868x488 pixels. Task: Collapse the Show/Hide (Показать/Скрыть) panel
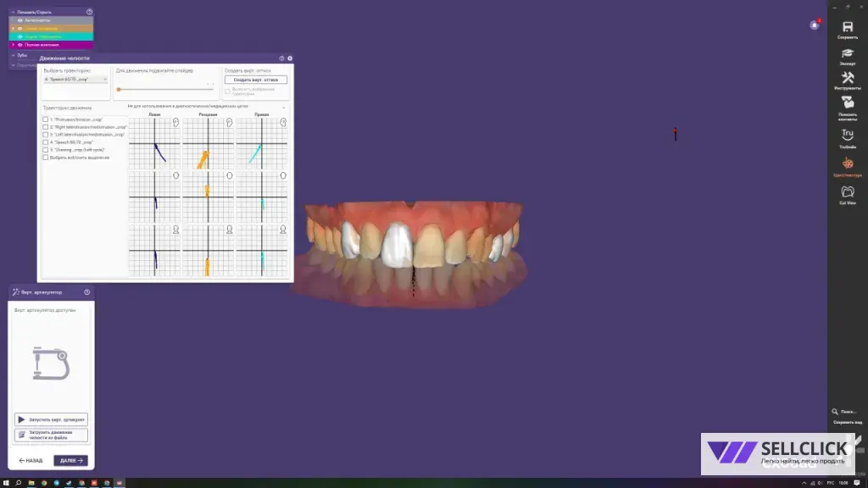click(13, 12)
